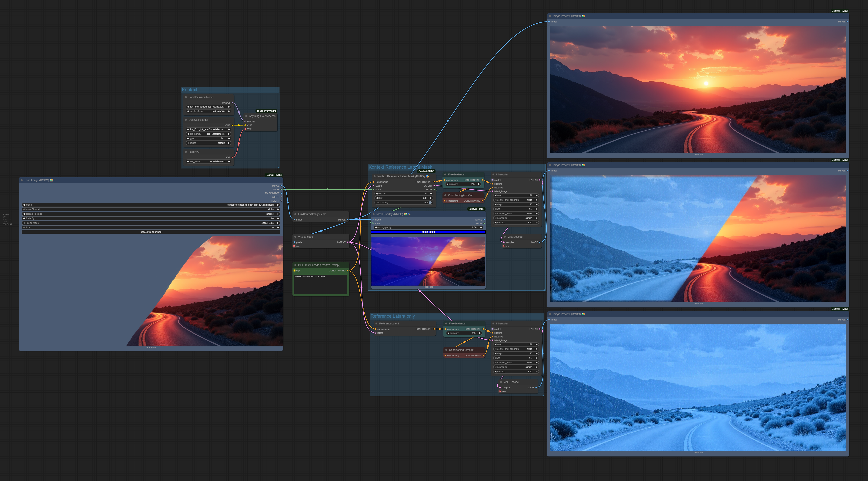Open the blue mask_color swatch
868x481 pixels.
point(428,232)
